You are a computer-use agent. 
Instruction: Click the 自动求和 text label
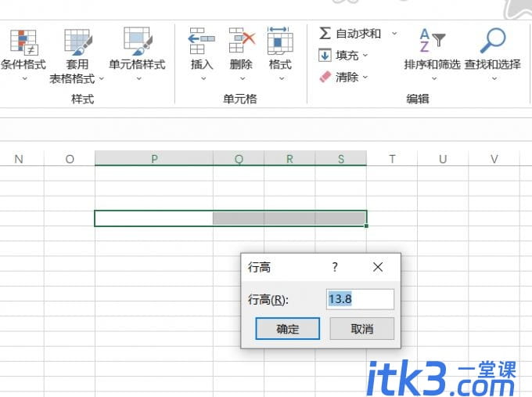pyautogui.click(x=358, y=34)
